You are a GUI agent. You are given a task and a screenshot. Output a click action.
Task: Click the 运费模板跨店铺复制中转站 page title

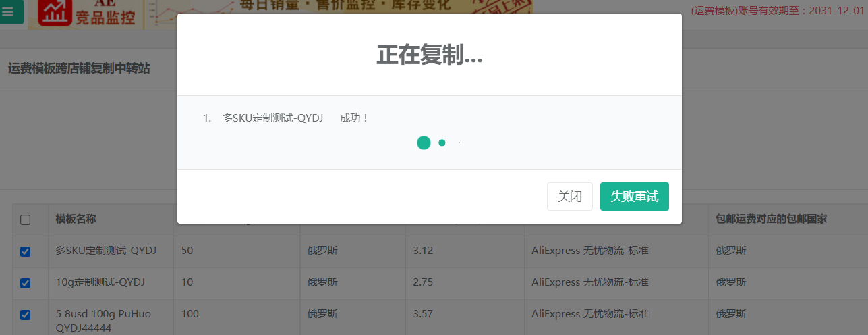pos(79,68)
